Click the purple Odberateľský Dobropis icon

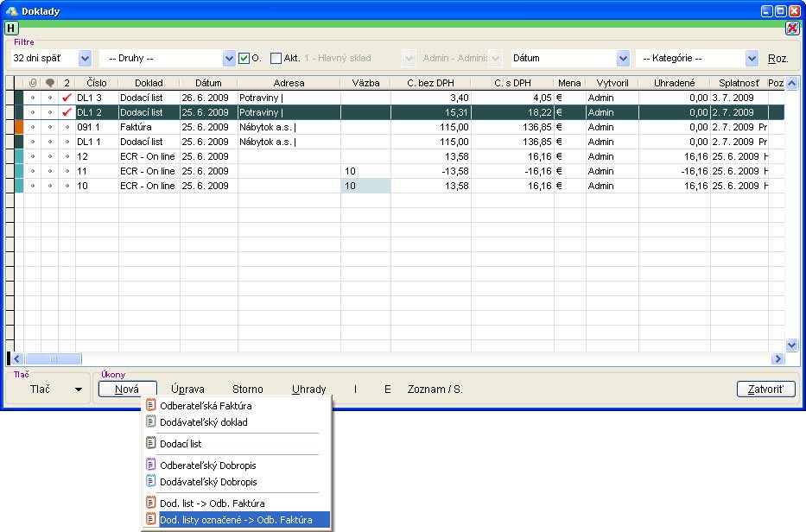click(151, 465)
